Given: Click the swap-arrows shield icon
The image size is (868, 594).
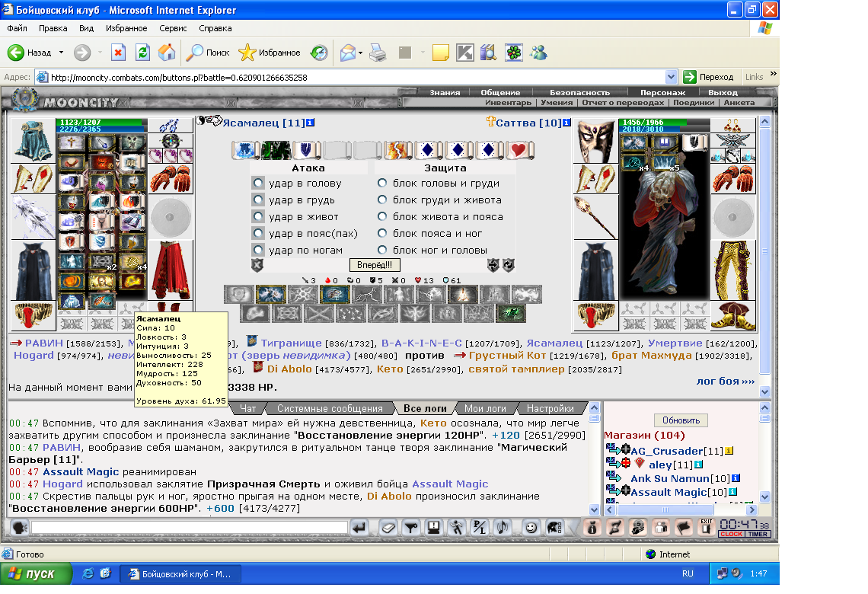Looking at the screenshot, I should coord(493,264).
